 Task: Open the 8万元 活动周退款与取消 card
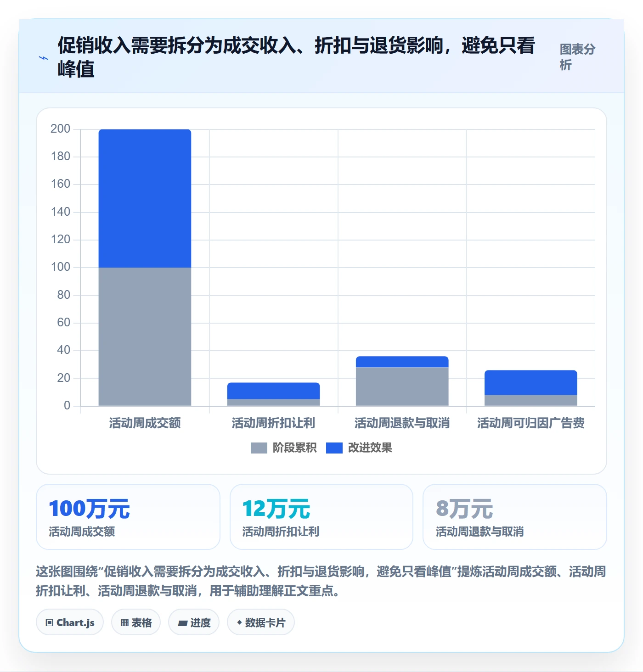515,517
